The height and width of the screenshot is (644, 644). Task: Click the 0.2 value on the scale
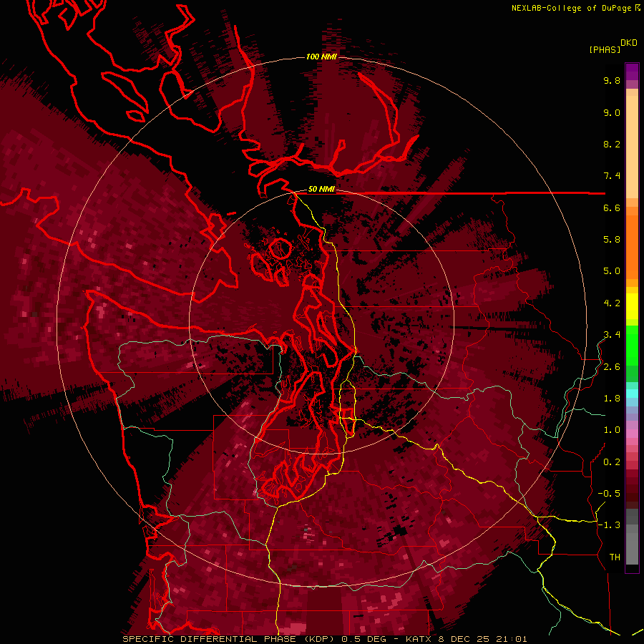[x=612, y=462]
